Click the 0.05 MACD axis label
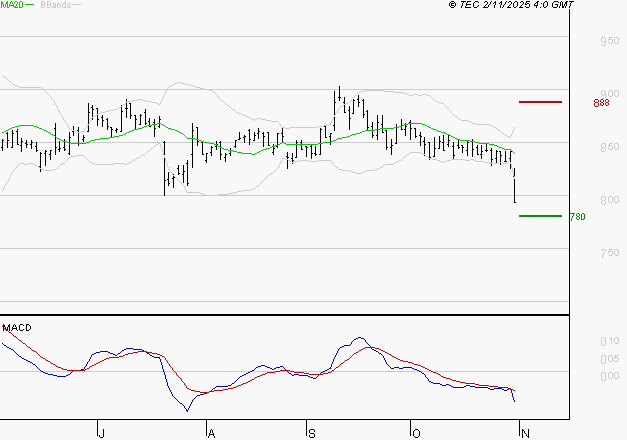Image resolution: width=627 pixels, height=440 pixels. (x=609, y=359)
